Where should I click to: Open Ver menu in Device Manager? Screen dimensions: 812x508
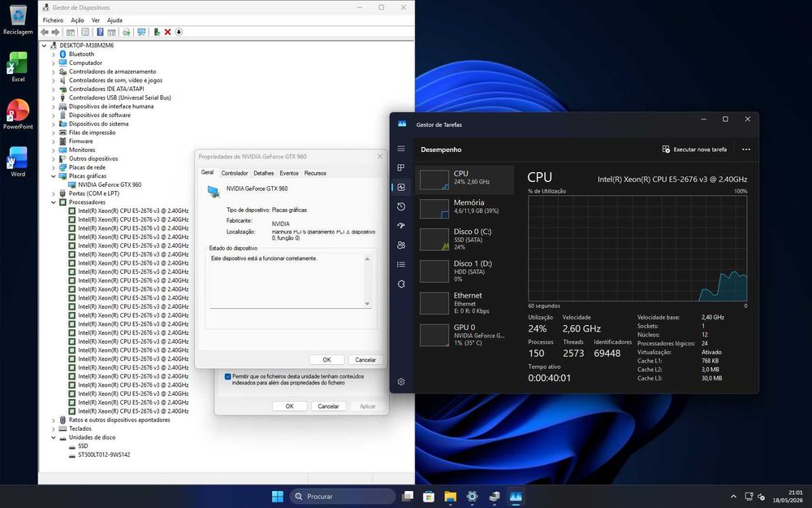tap(96, 20)
